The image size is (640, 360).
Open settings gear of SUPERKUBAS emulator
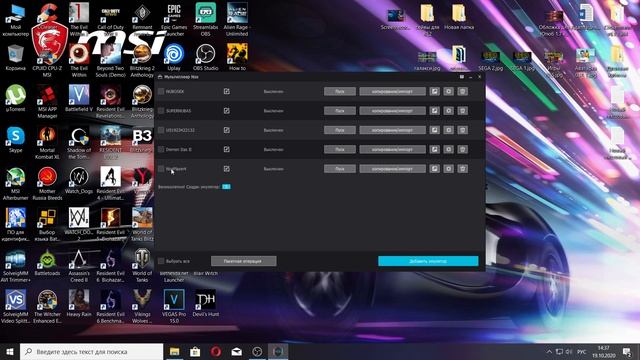click(x=449, y=111)
